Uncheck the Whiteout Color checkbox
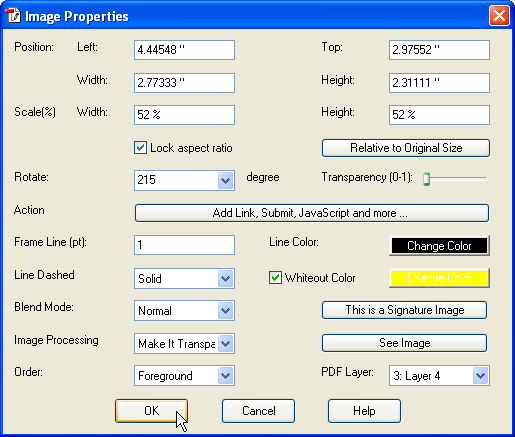515x437 pixels. (275, 278)
